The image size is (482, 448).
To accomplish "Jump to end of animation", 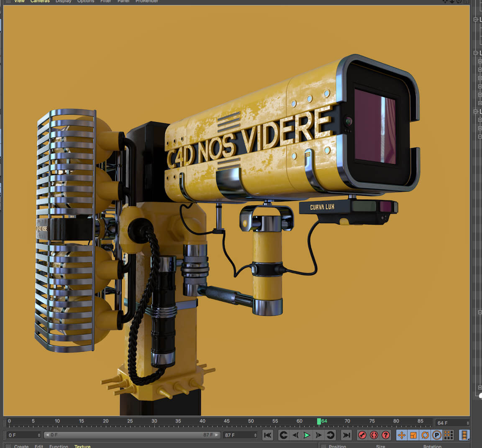I will point(346,435).
